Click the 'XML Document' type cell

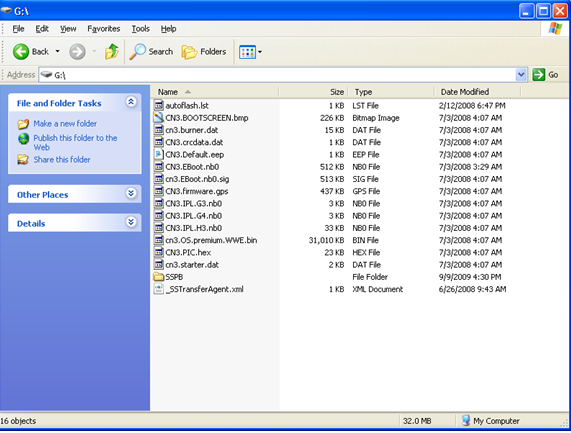point(378,290)
